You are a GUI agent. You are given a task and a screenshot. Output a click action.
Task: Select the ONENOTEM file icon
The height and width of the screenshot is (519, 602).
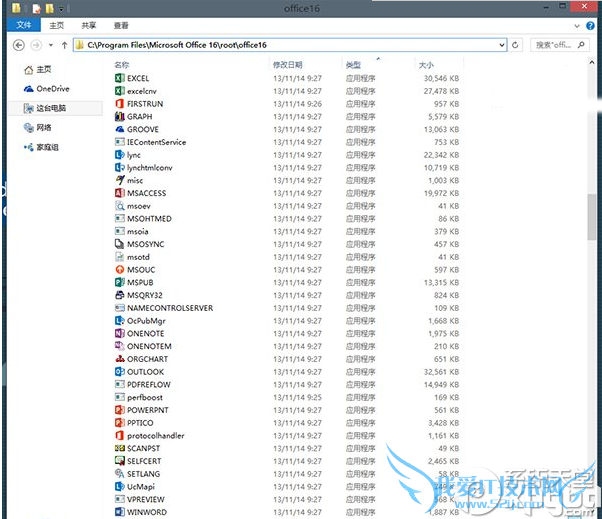tap(120, 346)
